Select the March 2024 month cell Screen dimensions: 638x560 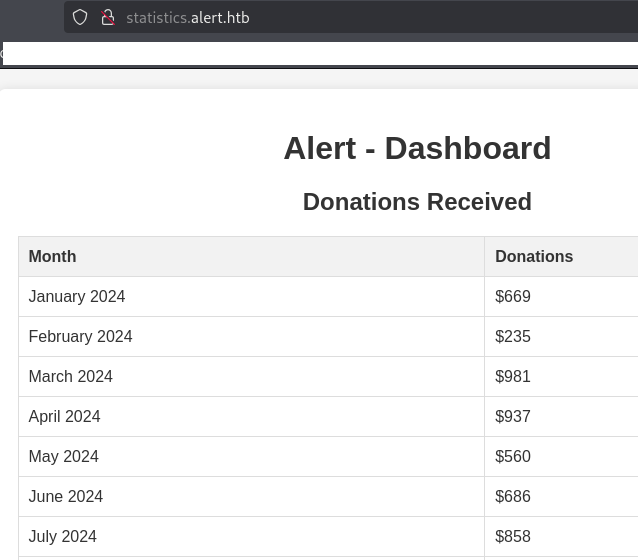[x=70, y=376]
